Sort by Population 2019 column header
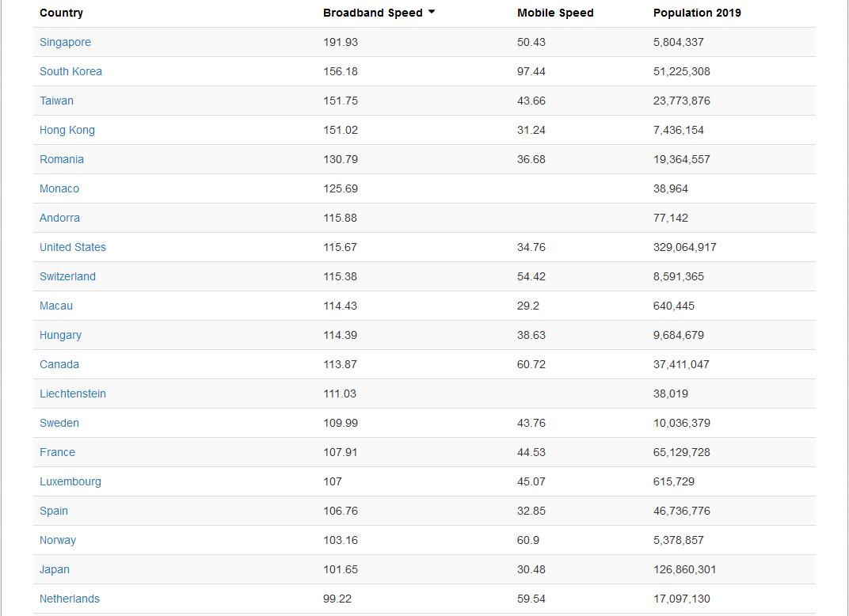This screenshot has height=616, width=849. click(697, 13)
